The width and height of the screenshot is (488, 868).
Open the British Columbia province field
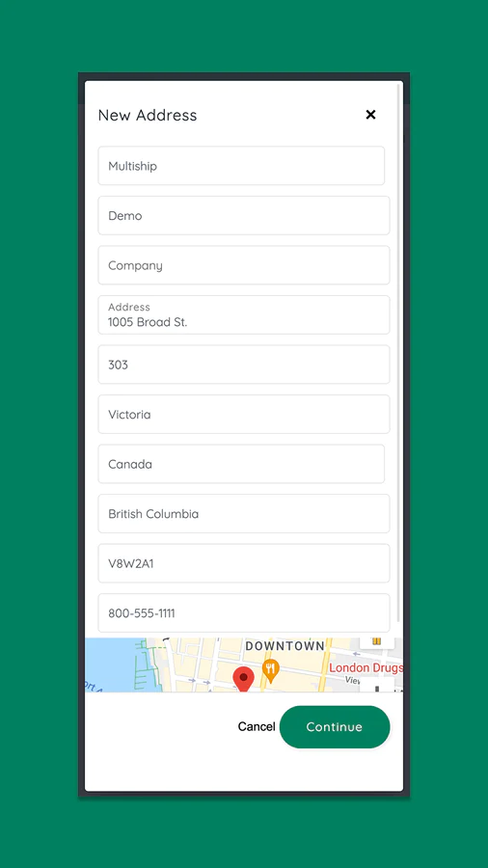[244, 514]
